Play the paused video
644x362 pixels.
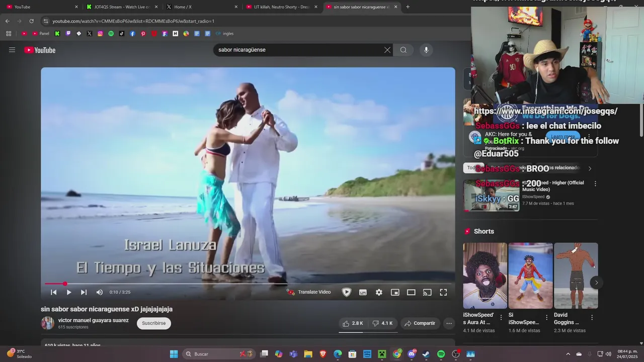pos(69,292)
